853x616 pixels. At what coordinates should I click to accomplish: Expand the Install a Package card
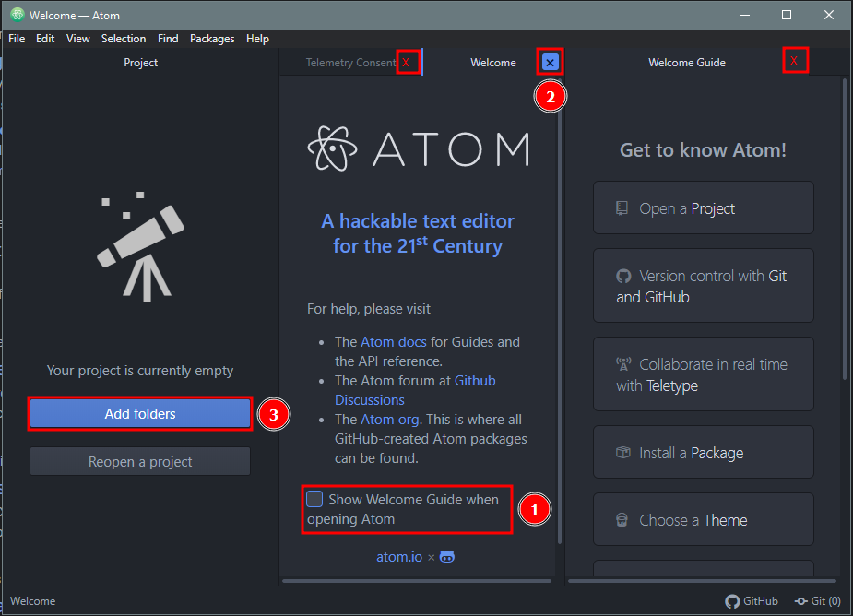(704, 452)
